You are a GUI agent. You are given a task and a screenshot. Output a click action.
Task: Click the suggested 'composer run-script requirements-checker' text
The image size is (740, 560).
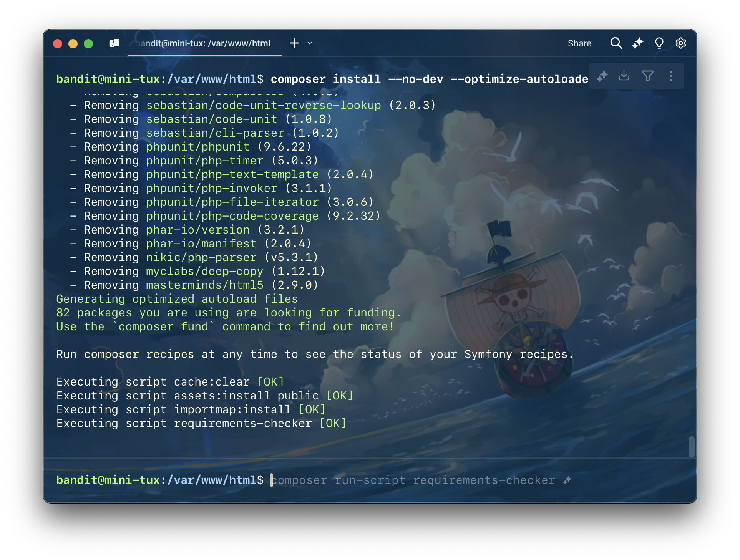413,480
